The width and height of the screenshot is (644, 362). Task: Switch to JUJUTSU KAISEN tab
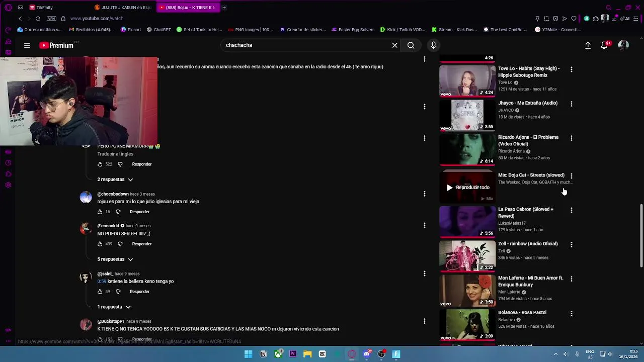123,8
